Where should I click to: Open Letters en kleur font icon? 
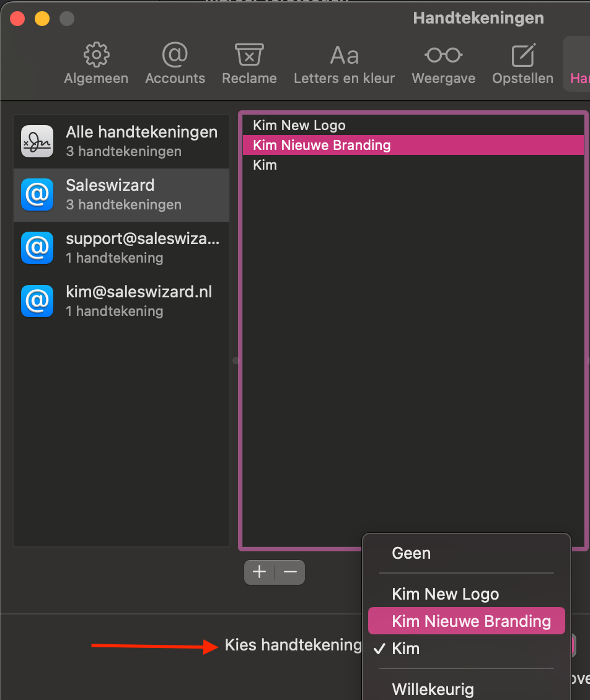(x=344, y=55)
